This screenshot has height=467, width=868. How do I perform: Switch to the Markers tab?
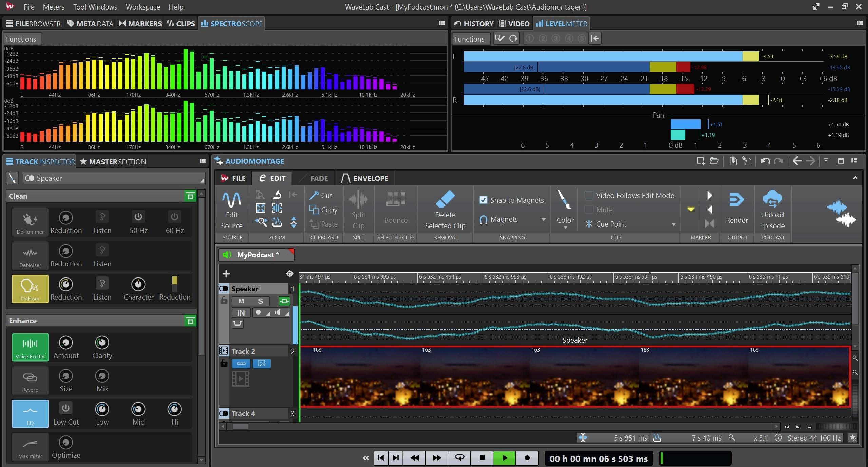point(140,23)
